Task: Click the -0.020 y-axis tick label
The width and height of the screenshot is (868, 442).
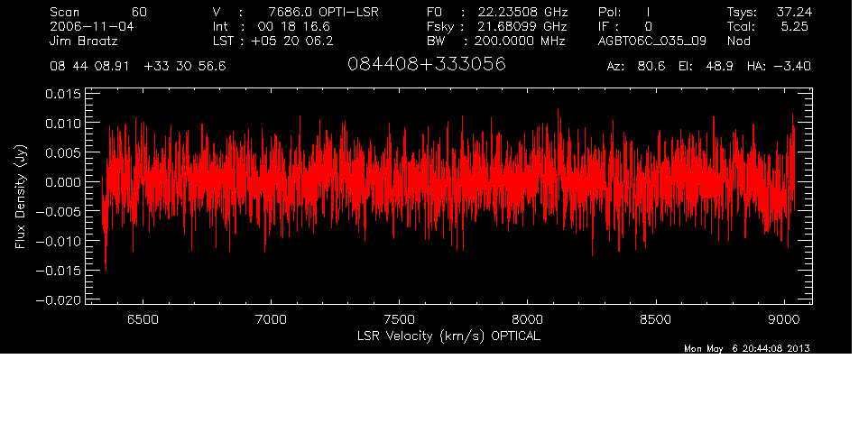Action: click(x=59, y=299)
